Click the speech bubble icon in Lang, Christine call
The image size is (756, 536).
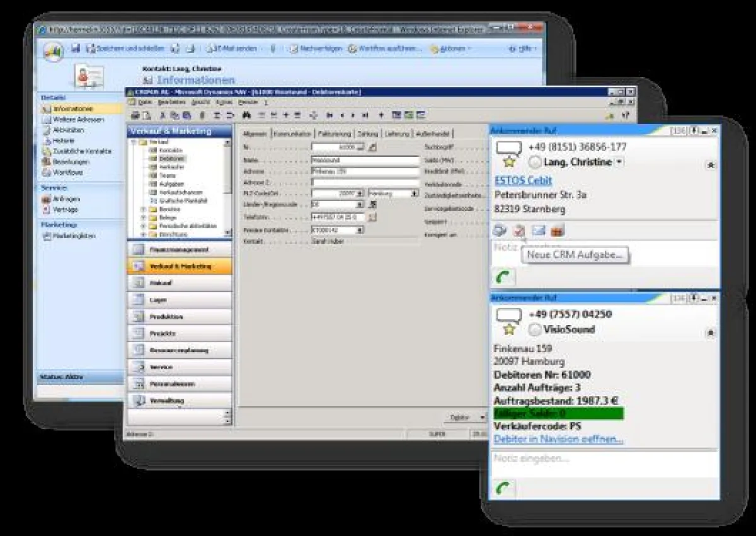pyautogui.click(x=508, y=148)
